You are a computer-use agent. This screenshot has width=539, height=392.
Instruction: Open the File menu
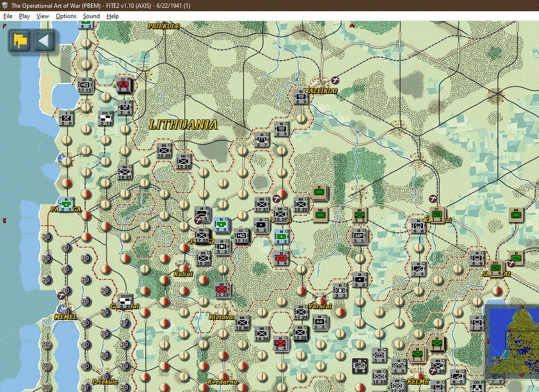pos(7,16)
